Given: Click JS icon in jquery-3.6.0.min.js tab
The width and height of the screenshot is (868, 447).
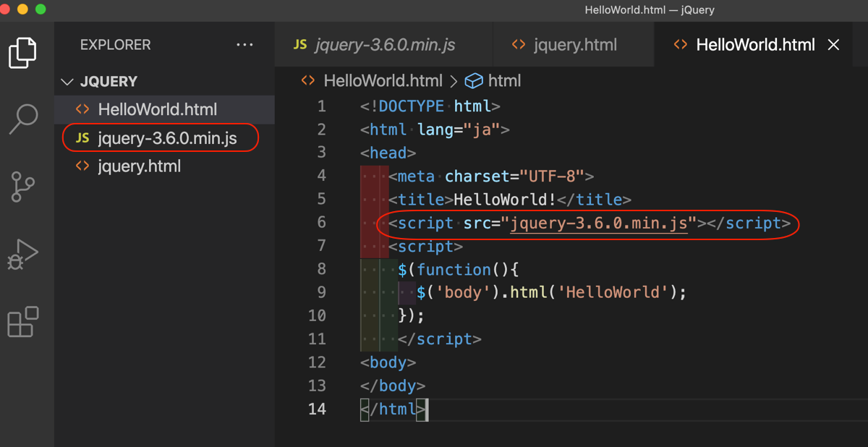Looking at the screenshot, I should 300,45.
